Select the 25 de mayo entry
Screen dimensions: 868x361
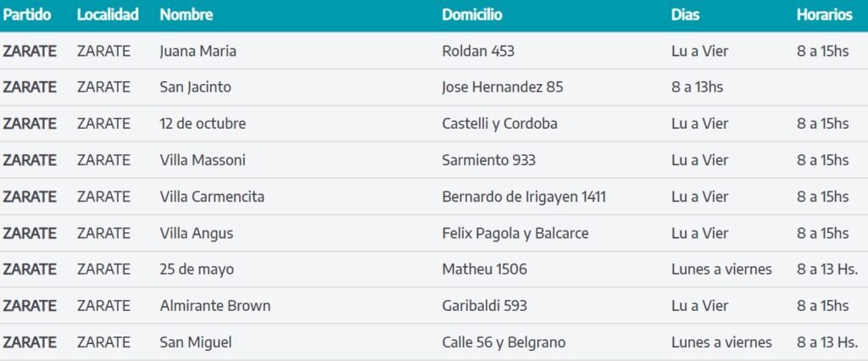click(197, 269)
